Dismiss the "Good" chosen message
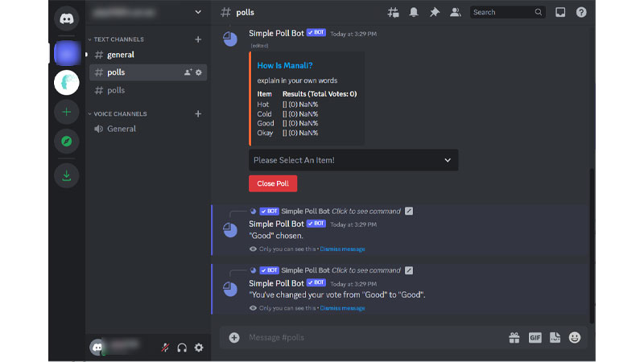Screen dimensions: 644x362 pos(342,249)
